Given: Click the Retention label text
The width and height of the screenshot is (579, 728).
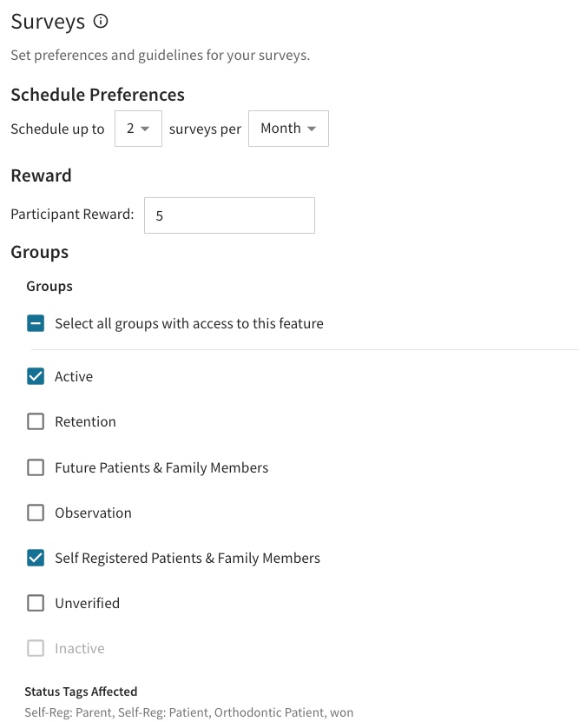Looking at the screenshot, I should [85, 421].
